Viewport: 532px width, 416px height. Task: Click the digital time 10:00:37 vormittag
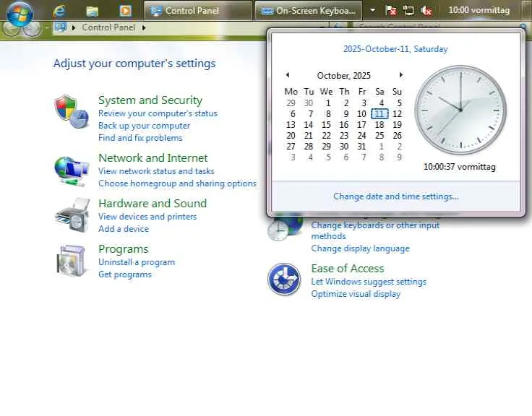coord(460,167)
